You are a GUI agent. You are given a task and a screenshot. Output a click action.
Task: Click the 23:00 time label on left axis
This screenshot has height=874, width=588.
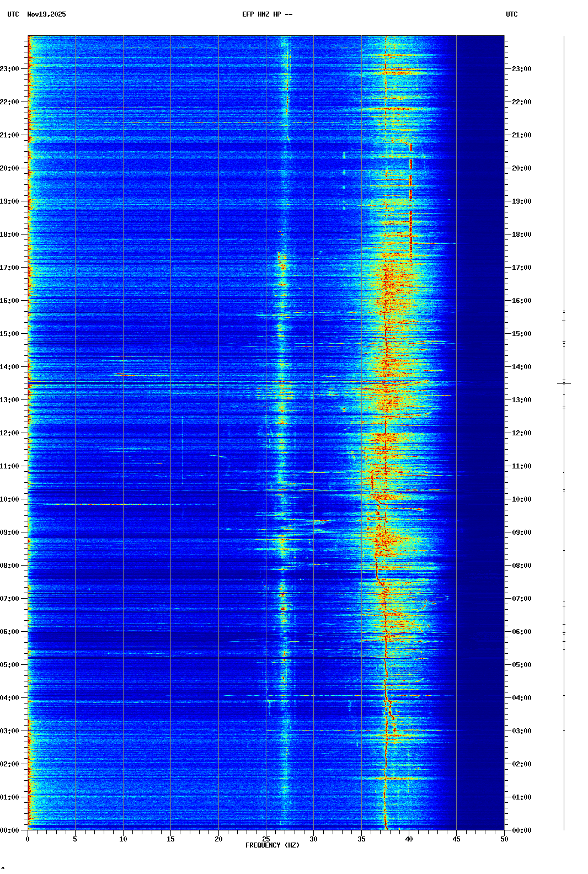click(10, 69)
